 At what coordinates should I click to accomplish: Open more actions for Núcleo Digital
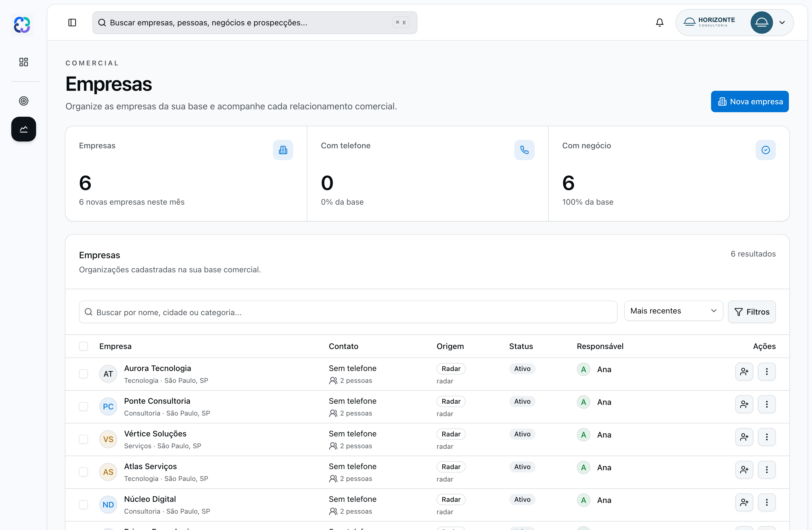click(767, 502)
